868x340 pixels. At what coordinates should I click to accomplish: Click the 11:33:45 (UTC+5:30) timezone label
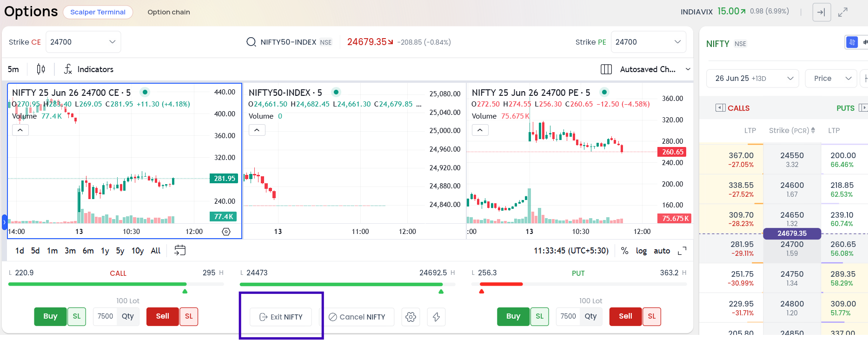(571, 251)
